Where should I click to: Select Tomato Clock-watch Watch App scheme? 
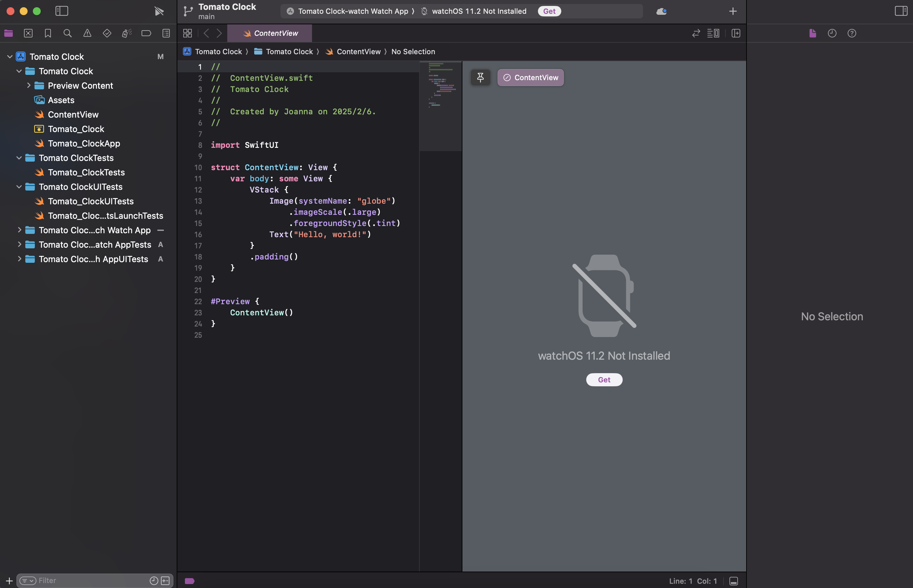pos(353,11)
